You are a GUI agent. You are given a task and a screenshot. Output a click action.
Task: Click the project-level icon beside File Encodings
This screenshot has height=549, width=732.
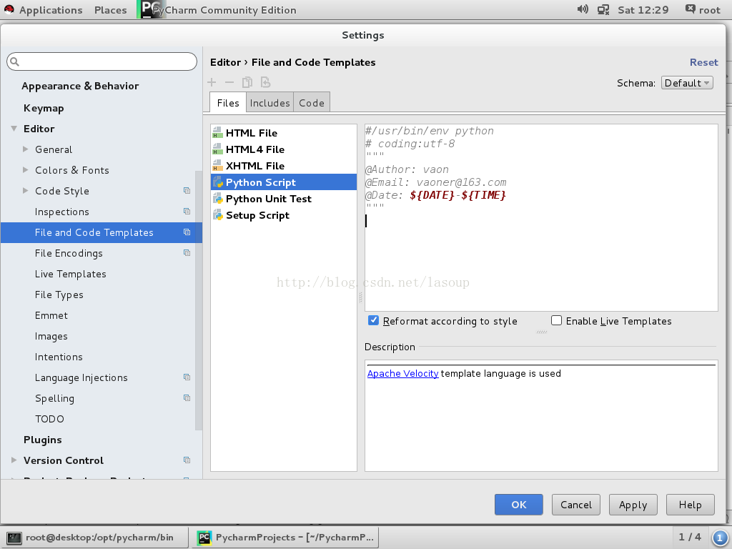point(187,253)
